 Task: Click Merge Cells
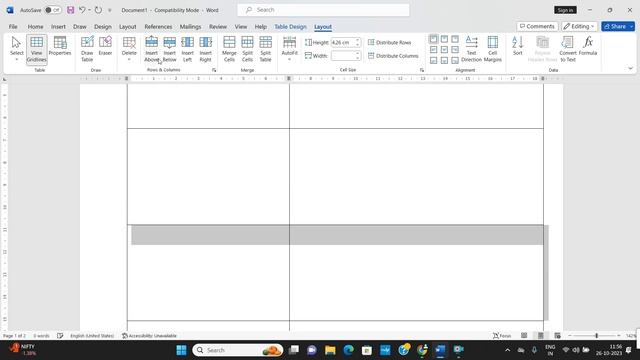(x=229, y=49)
